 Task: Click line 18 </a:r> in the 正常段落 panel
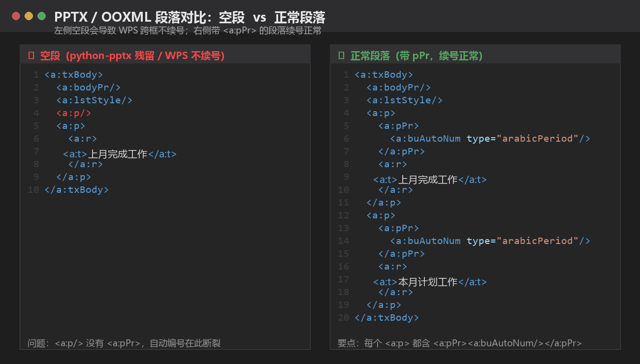click(396, 292)
